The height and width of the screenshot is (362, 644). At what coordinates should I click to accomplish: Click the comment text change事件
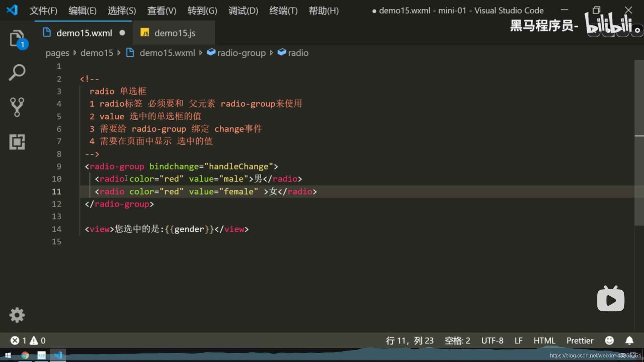coord(238,129)
